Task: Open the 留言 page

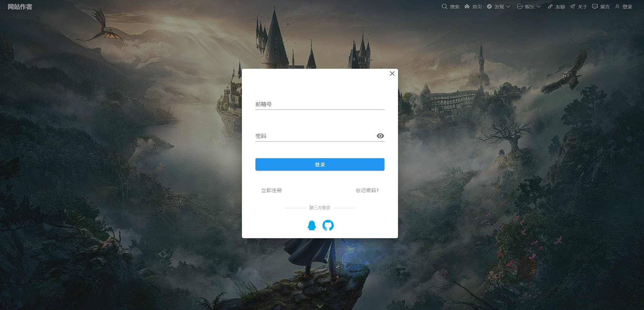Action: tap(605, 7)
